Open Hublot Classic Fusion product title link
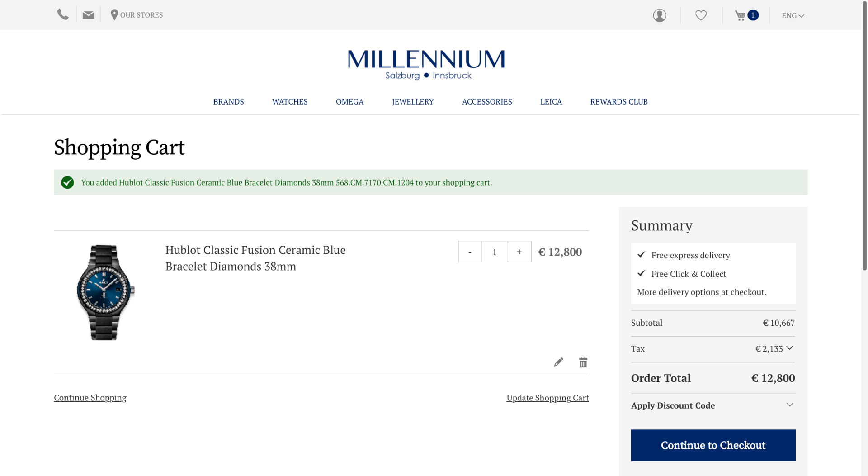This screenshot has width=868, height=476. (255, 258)
